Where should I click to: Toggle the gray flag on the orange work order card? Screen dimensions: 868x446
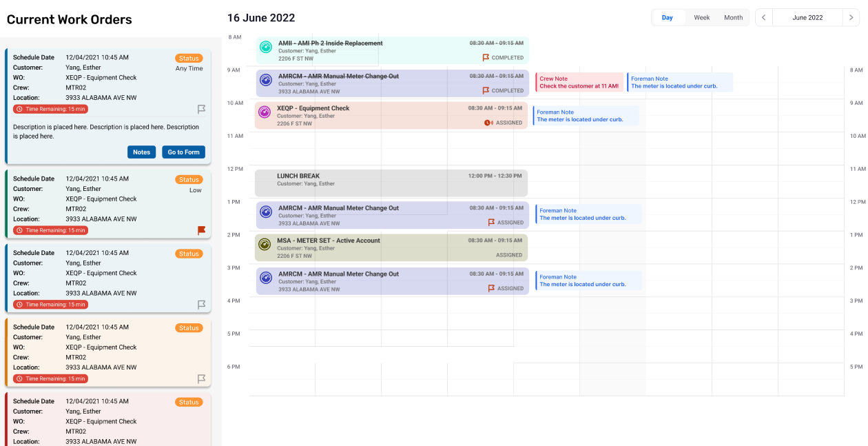(x=202, y=378)
